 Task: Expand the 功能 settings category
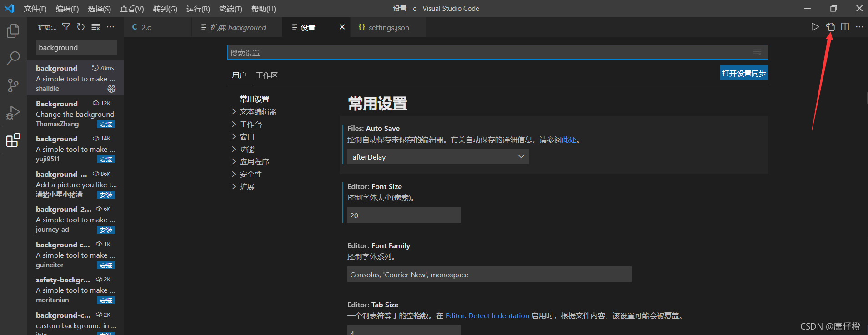243,149
